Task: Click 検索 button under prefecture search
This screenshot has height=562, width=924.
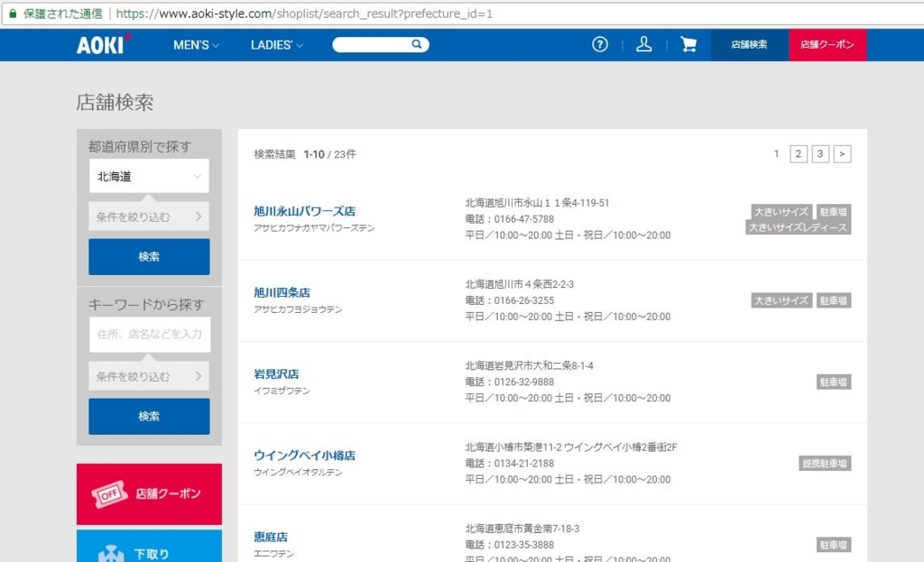Action: pyautogui.click(x=149, y=256)
